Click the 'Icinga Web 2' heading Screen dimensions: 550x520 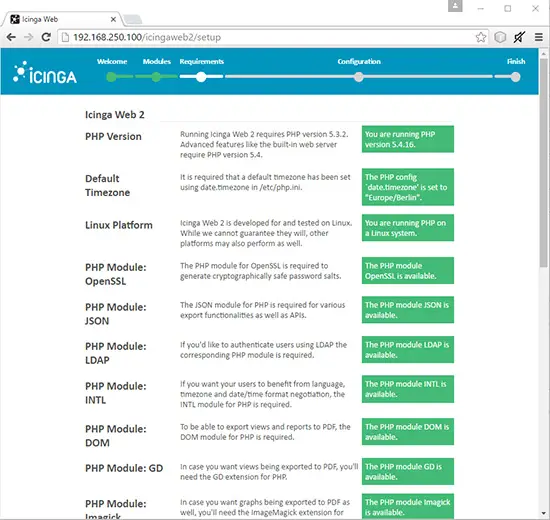(x=115, y=115)
